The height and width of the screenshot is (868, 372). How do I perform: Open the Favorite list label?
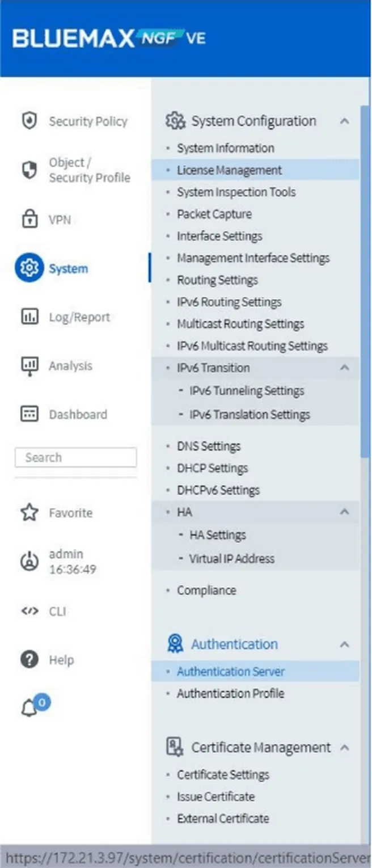(x=70, y=513)
